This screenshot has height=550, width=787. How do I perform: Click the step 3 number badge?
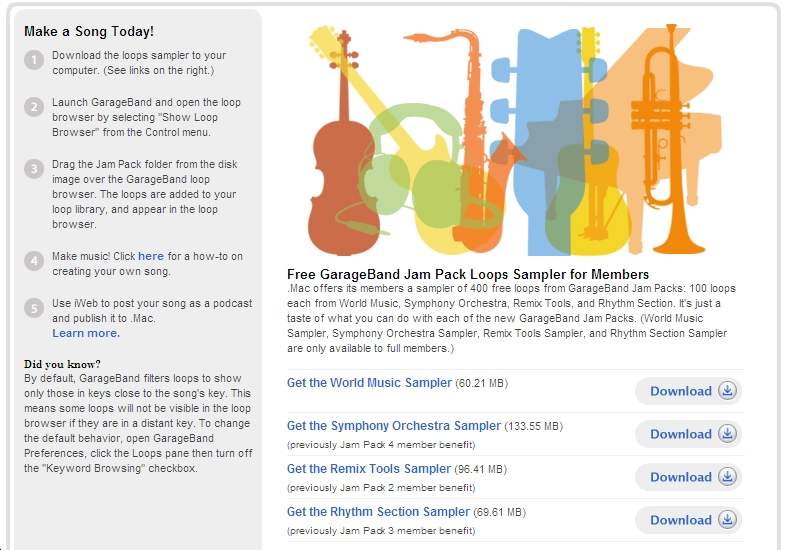coord(34,169)
